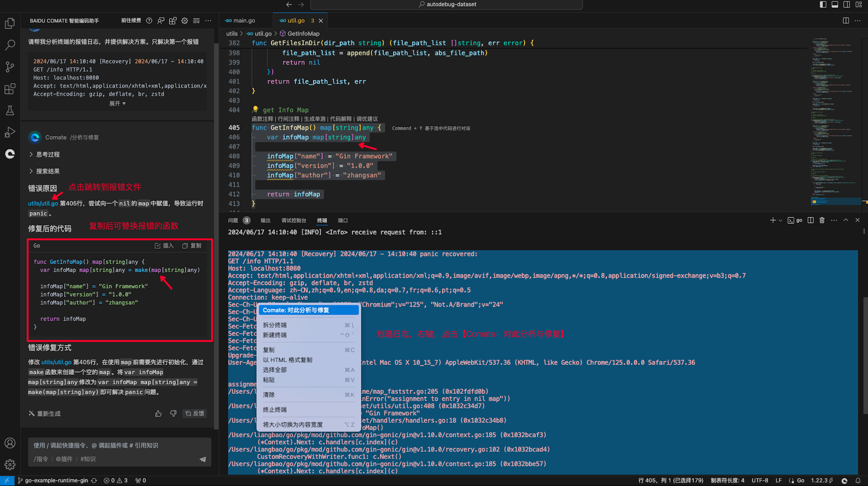Open more actions in Comate panel header
Image resolution: width=868 pixels, height=486 pixels.
point(208,21)
